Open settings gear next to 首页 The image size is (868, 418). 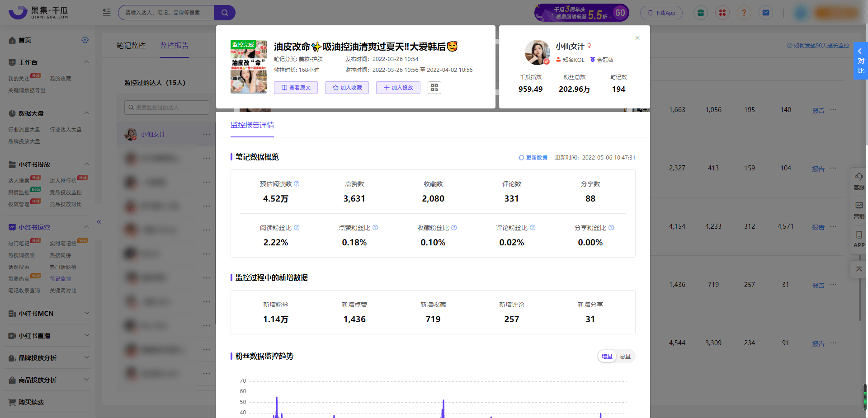coord(85,40)
